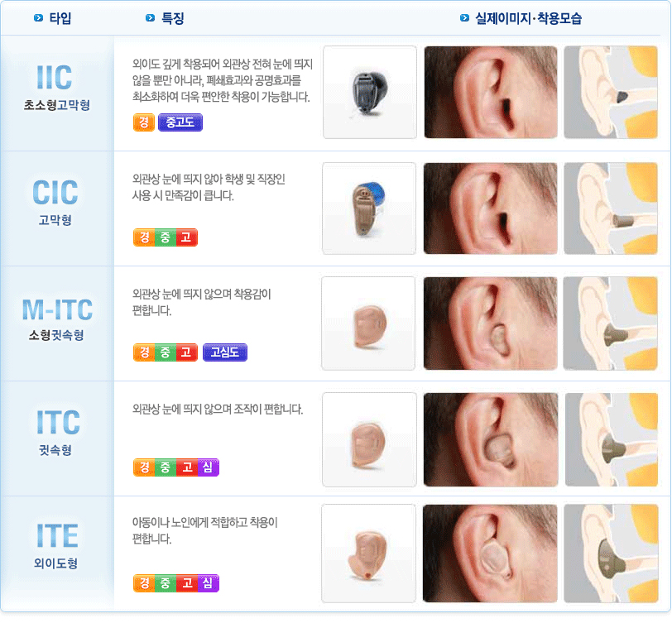Click the arrow icon beside 실제이미지·착용모습 header

point(464,18)
